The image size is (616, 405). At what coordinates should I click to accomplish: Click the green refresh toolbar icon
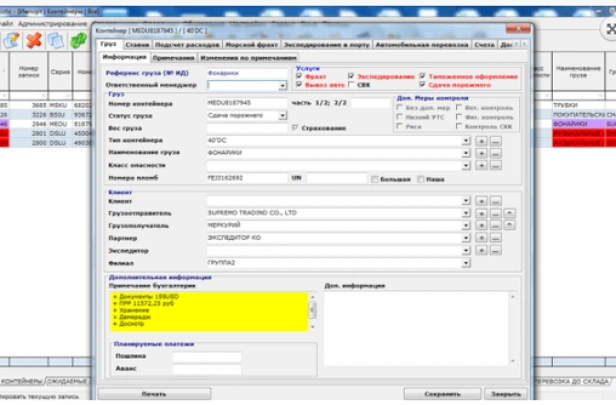79,40
